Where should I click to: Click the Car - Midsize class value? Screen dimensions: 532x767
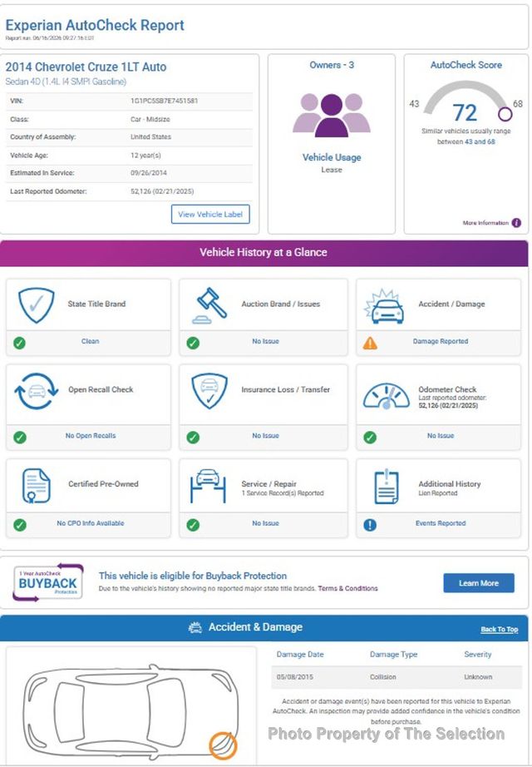(150, 119)
